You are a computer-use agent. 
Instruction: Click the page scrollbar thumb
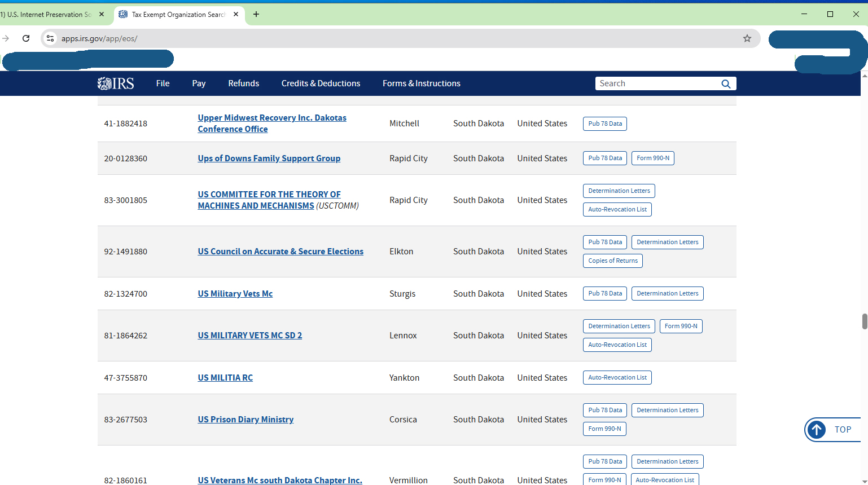click(x=865, y=321)
